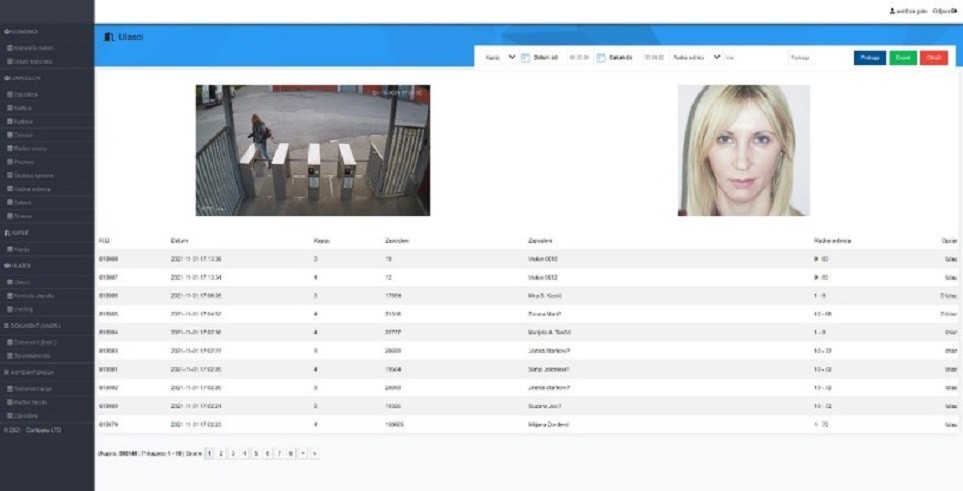Sort by the Datum column header
Viewport: 963px width, 491px height.
(179, 241)
